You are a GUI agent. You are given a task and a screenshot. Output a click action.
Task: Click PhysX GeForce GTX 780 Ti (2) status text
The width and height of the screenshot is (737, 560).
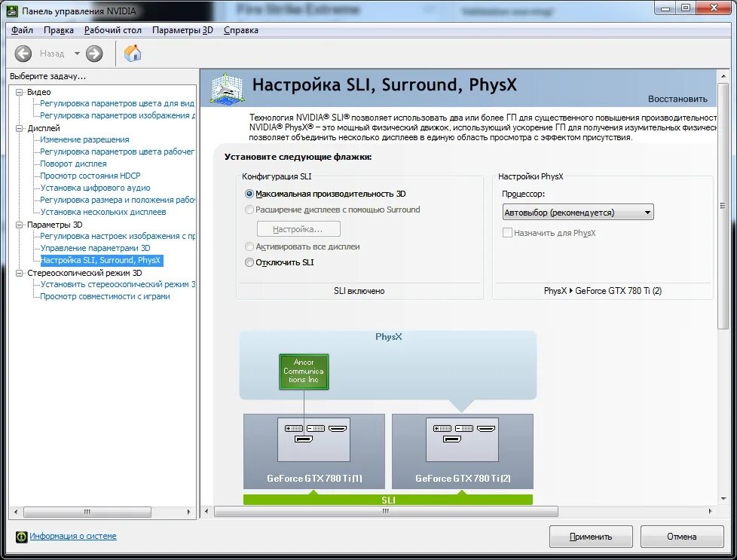point(603,291)
